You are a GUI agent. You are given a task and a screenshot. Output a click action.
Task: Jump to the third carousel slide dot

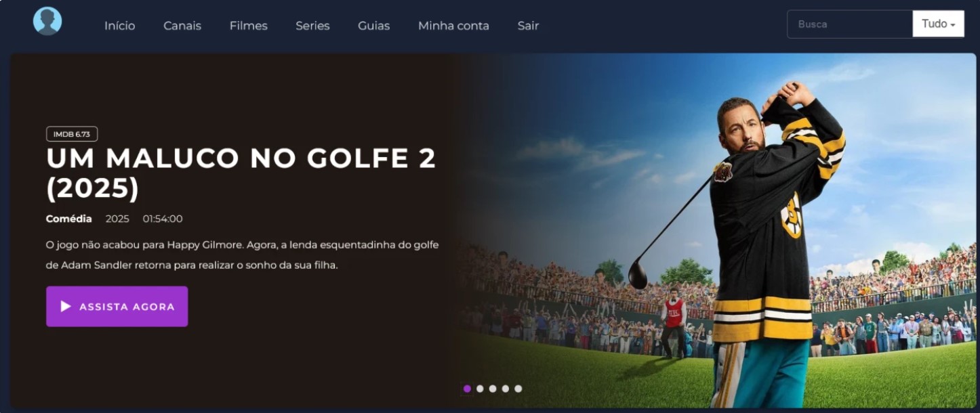click(493, 389)
